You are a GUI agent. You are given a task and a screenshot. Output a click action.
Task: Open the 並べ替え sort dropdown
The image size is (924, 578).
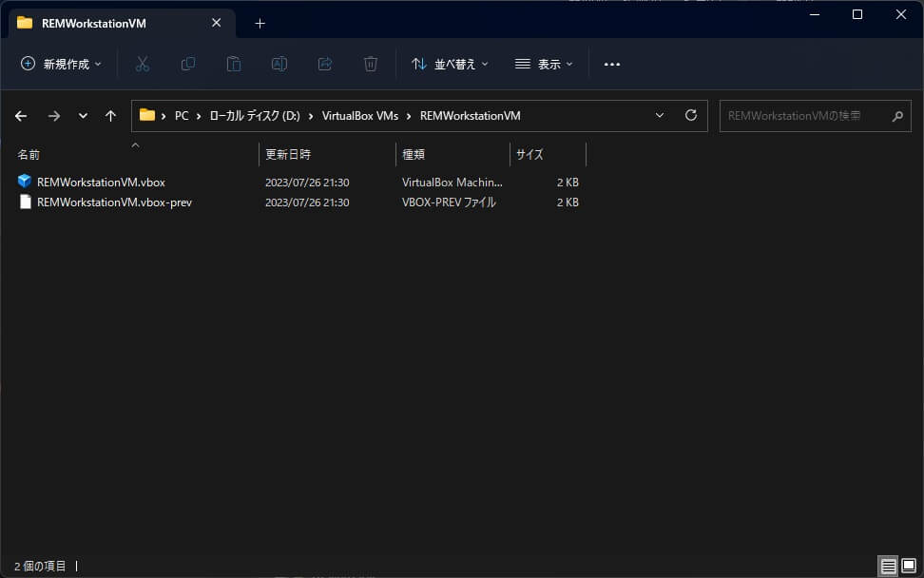tap(450, 64)
